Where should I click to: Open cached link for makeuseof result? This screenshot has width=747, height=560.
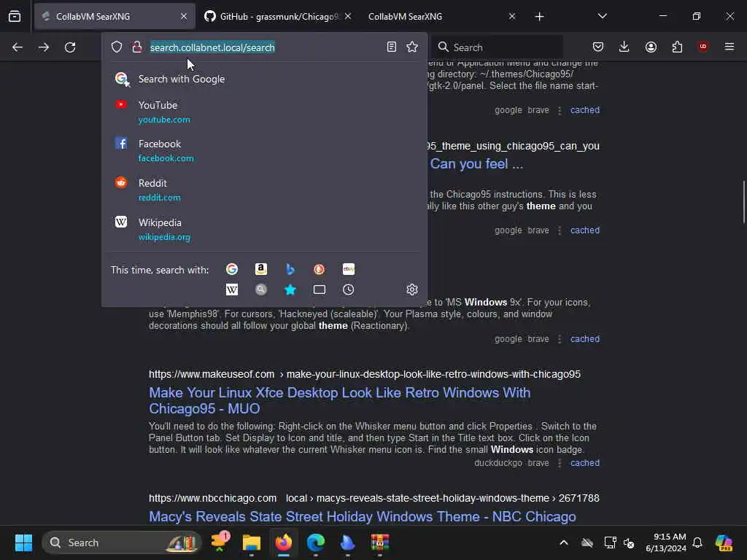tap(585, 463)
